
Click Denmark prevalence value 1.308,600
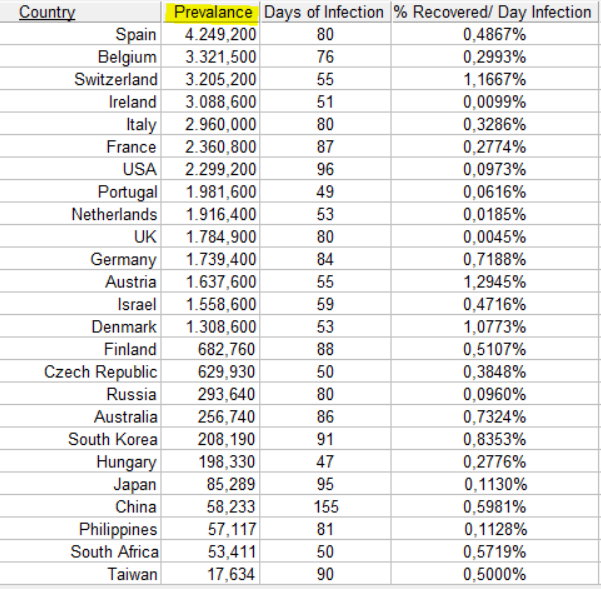point(221,327)
